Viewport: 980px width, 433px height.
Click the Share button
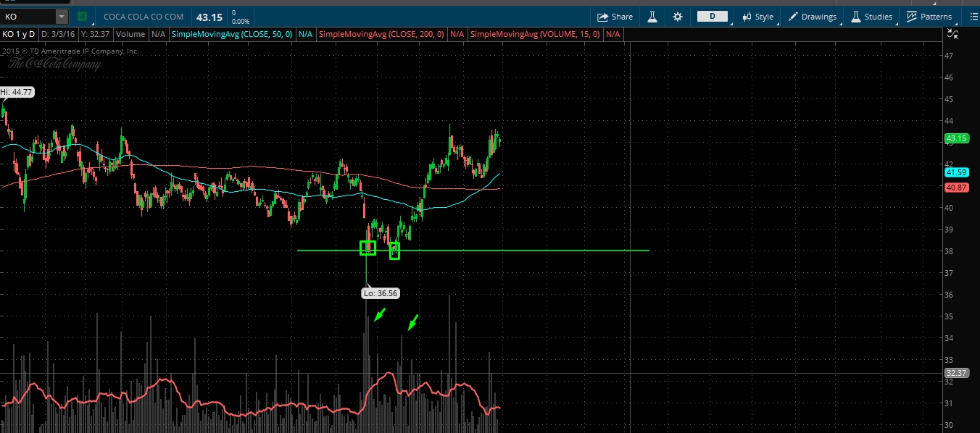coord(615,17)
